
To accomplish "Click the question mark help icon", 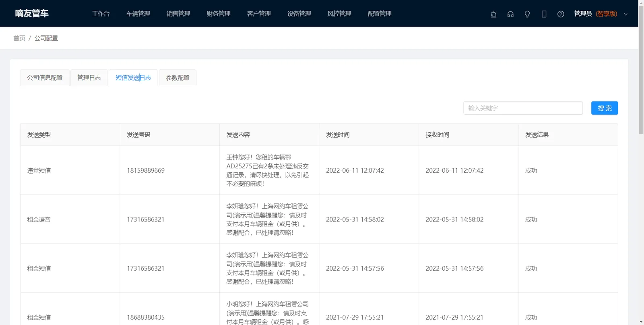I will coord(561,14).
